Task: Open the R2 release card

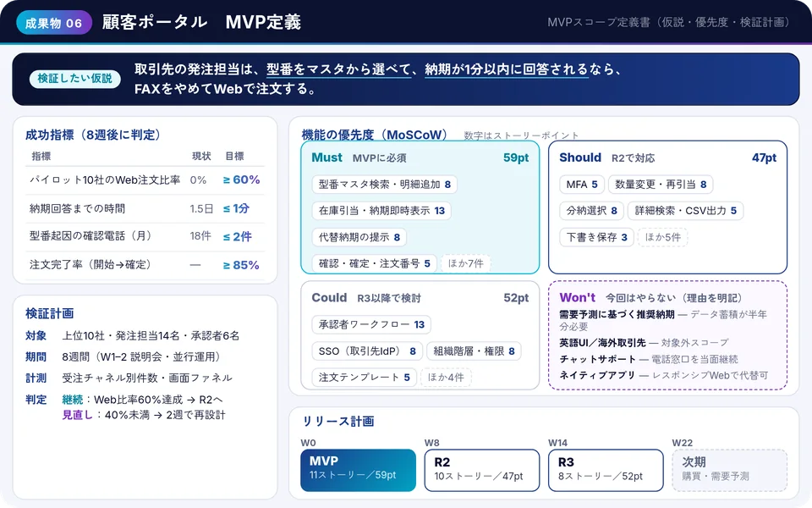Action: (481, 470)
